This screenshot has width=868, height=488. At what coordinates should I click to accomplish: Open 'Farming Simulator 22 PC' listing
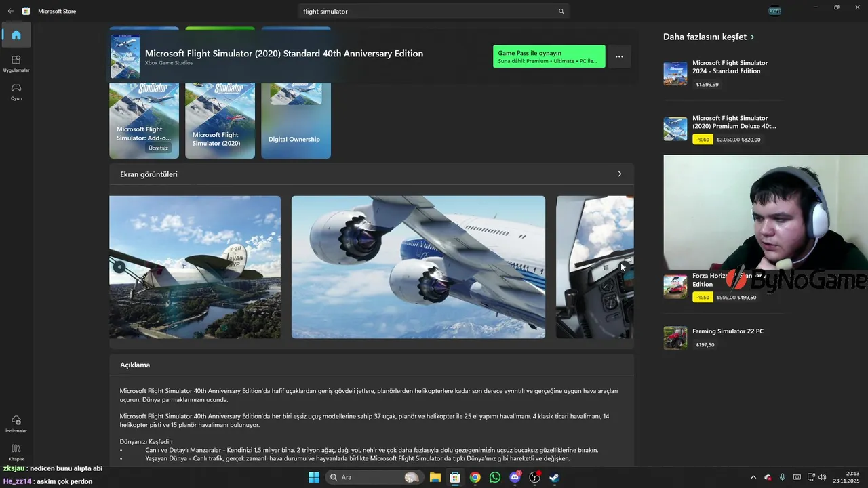click(x=728, y=331)
